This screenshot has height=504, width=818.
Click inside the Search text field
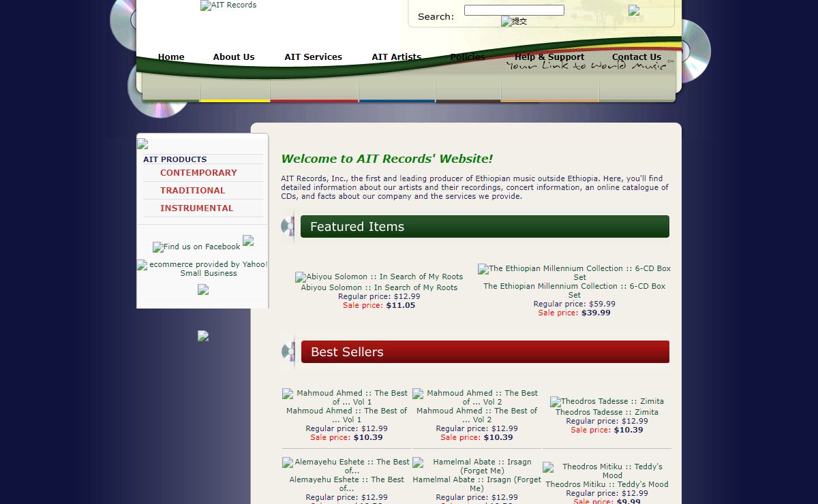pos(514,10)
